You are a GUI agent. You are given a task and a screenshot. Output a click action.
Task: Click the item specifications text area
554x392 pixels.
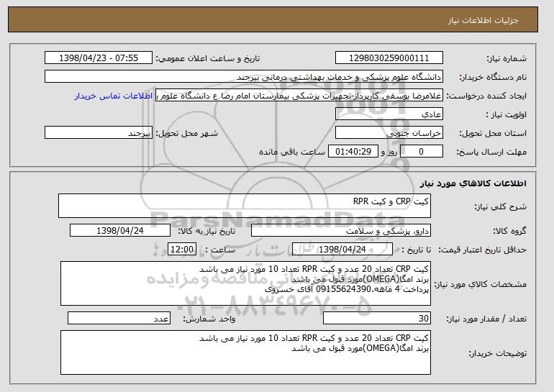[245, 283]
